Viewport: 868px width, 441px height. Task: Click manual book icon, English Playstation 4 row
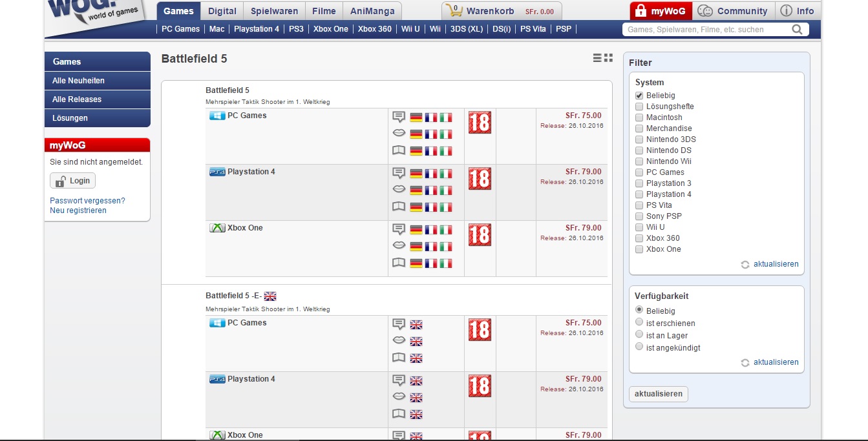[x=399, y=414]
